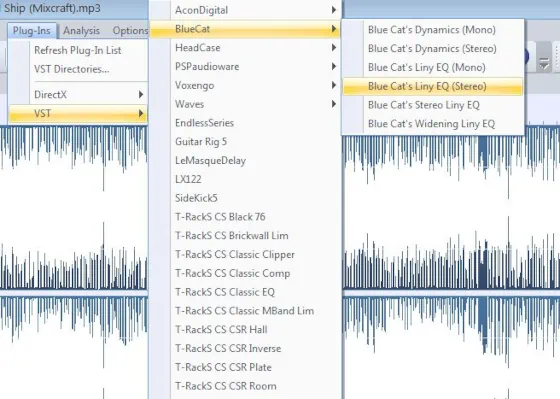Open T-RackS CS Brickwall Lim
The image size is (560, 399).
click(x=245, y=236)
